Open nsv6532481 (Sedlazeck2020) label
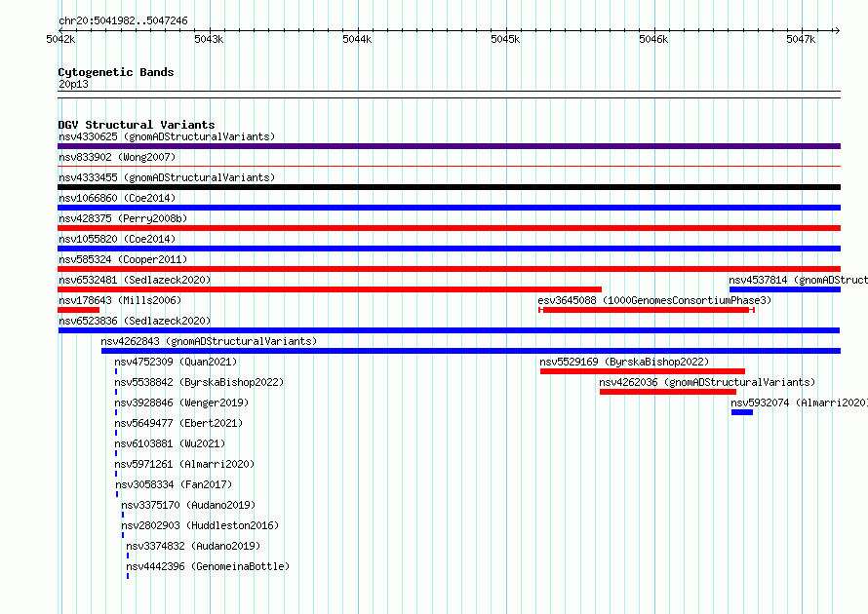Image resolution: width=868 pixels, height=614 pixels. pos(135,280)
